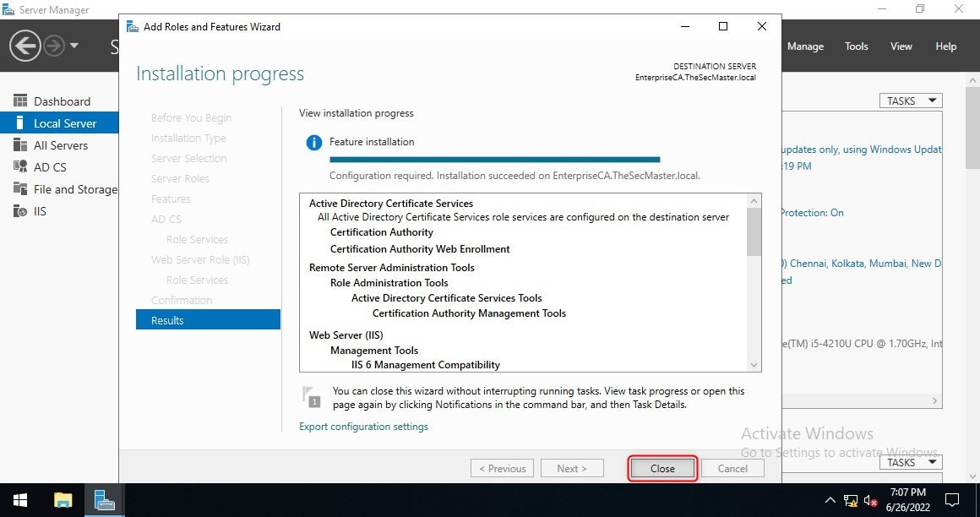This screenshot has width=980, height=517.
Task: Click the feature installation progress bar
Action: click(495, 160)
